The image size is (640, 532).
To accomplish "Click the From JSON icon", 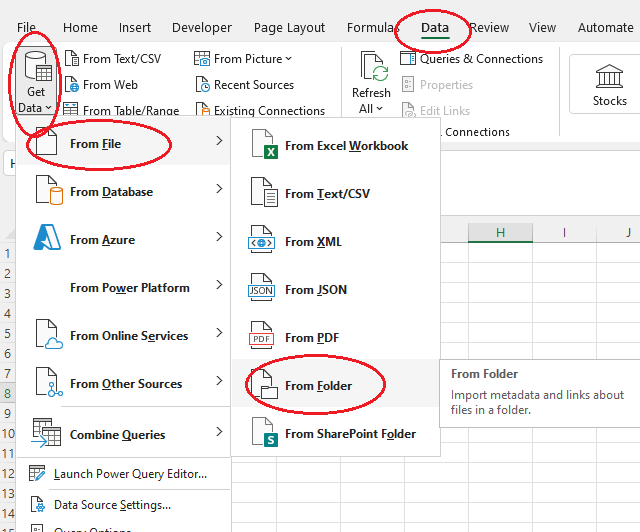I will tap(261, 287).
